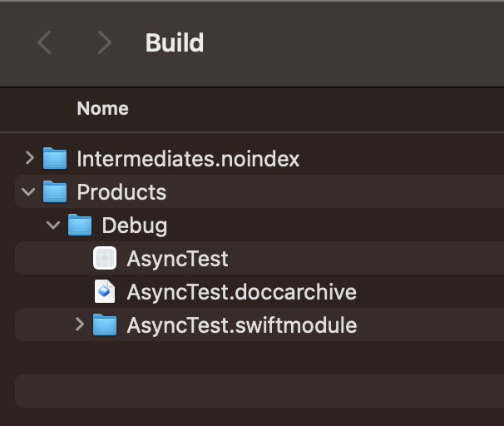Viewport: 504px width, 426px height.
Task: Go back using the left arrow
Action: click(44, 42)
